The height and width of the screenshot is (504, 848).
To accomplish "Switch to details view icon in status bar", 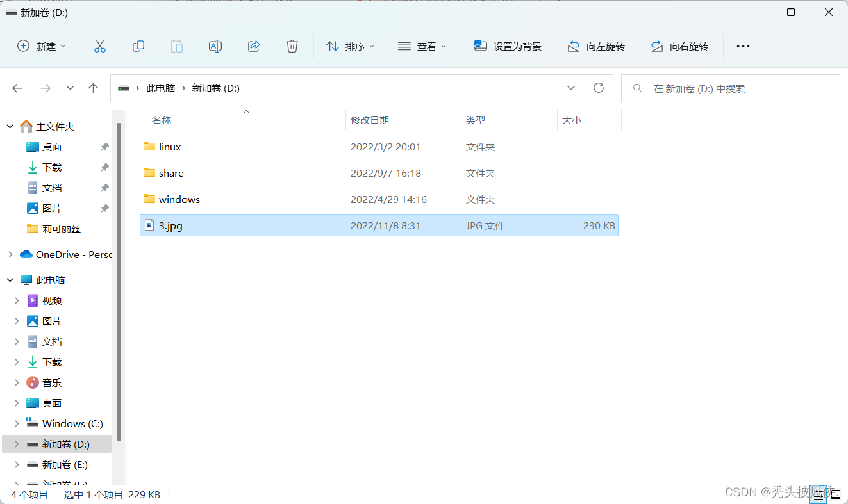I will click(x=818, y=494).
